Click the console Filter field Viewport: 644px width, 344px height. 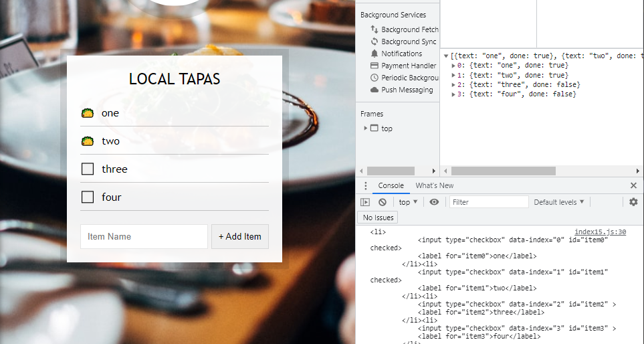point(489,202)
